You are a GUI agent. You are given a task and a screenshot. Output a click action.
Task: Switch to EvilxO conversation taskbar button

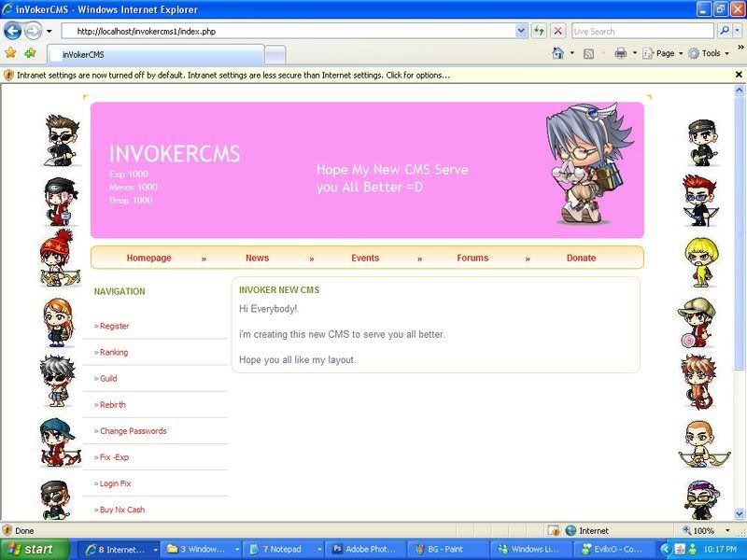(x=613, y=550)
